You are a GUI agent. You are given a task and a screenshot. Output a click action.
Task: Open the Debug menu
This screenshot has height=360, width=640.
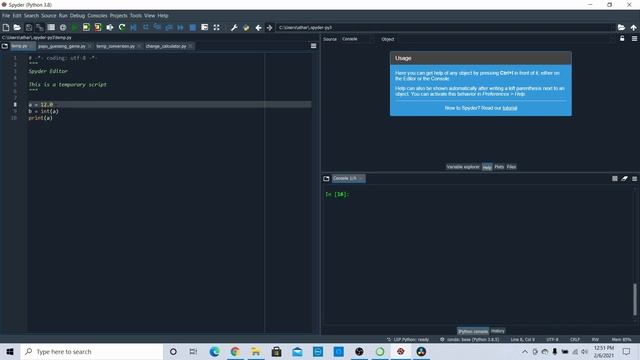[77, 16]
